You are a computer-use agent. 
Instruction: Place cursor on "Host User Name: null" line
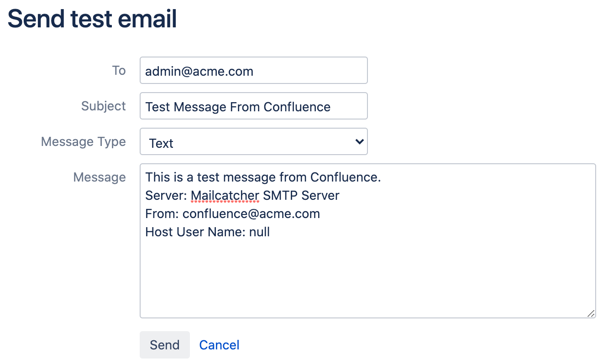tap(208, 232)
